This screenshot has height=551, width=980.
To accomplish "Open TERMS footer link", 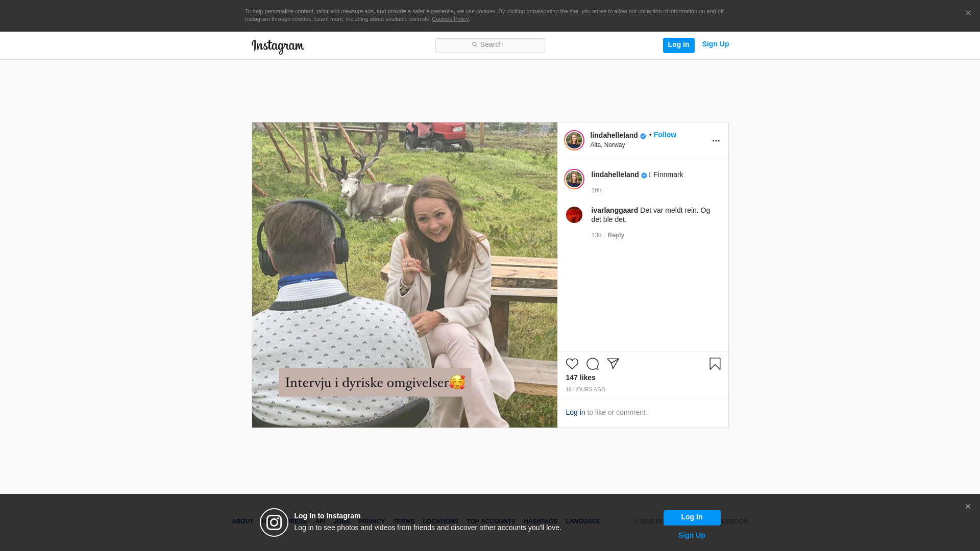I will pyautogui.click(x=404, y=521).
